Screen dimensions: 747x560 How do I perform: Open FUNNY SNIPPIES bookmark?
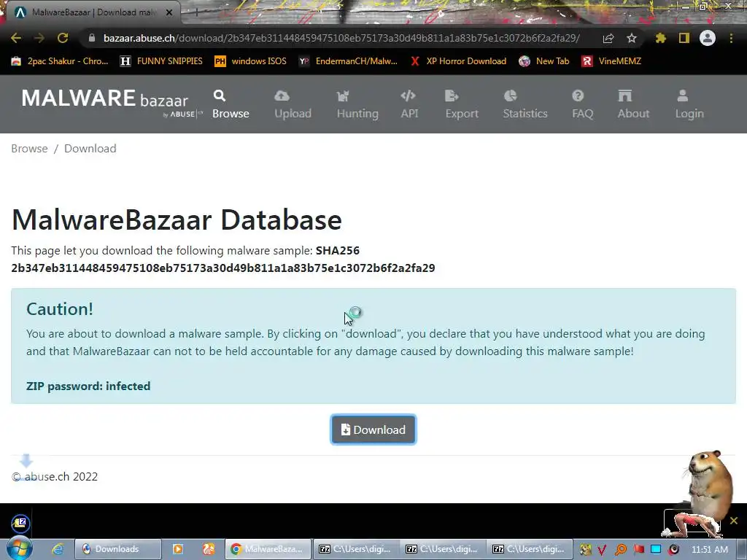(161, 61)
